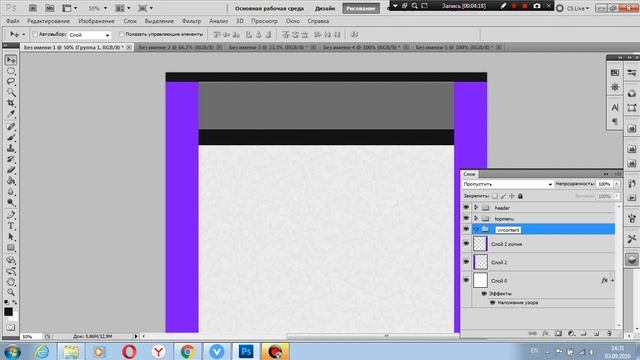Open the Автовыбор Слой dropdown
Image resolution: width=640 pixels, height=360 pixels.
click(89, 35)
